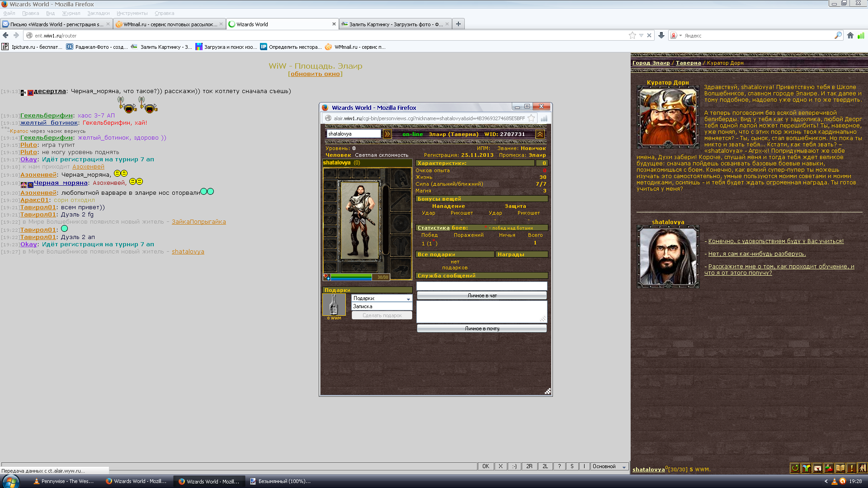Open the Закладки menu

(x=98, y=13)
